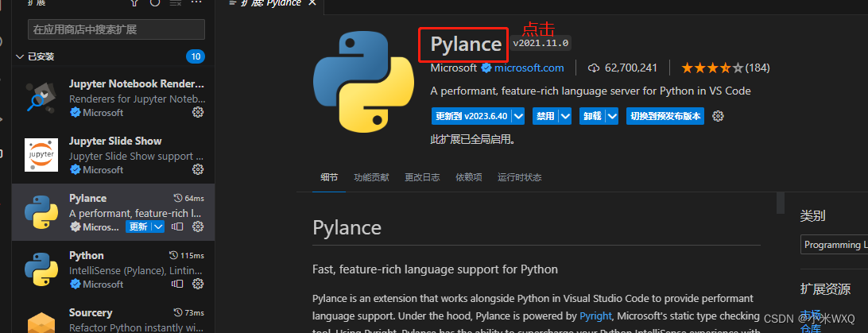The image size is (868, 333).
Task: Switch to the 功能贡献 tab
Action: [x=371, y=177]
